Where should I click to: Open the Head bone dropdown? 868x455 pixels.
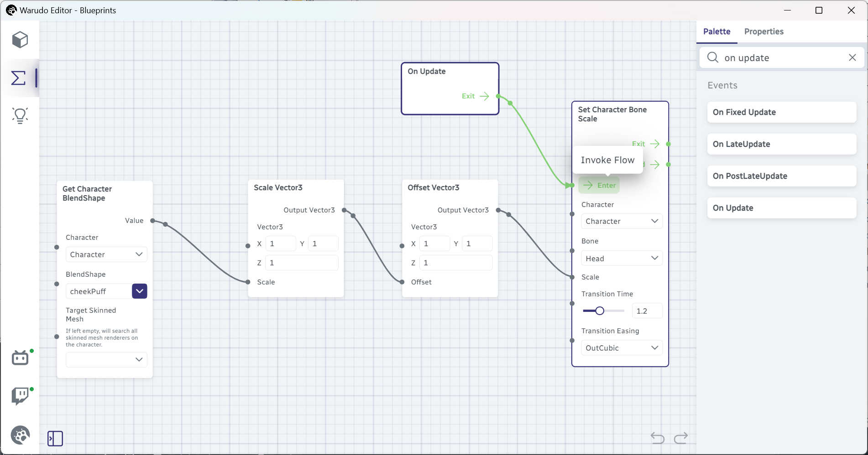point(622,259)
